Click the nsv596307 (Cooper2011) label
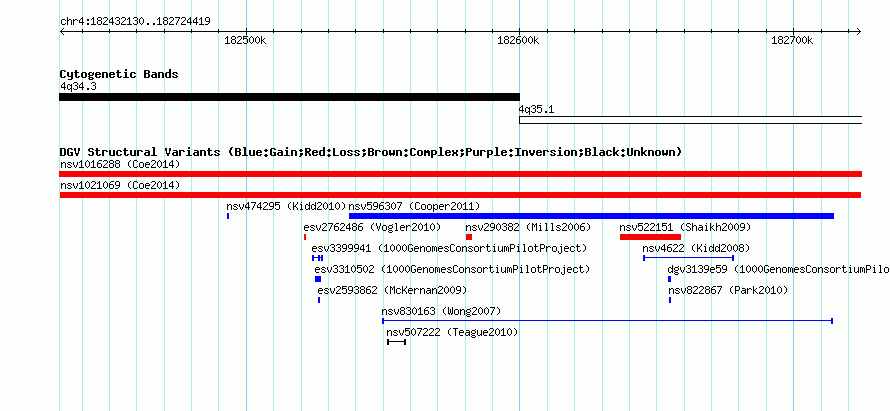The height and width of the screenshot is (411, 890). pyautogui.click(x=414, y=206)
